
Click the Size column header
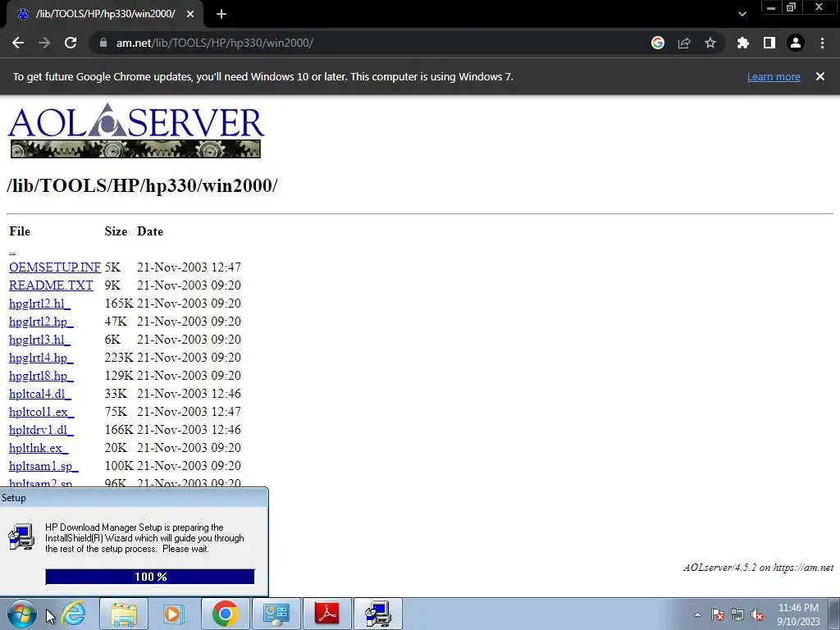tap(116, 231)
